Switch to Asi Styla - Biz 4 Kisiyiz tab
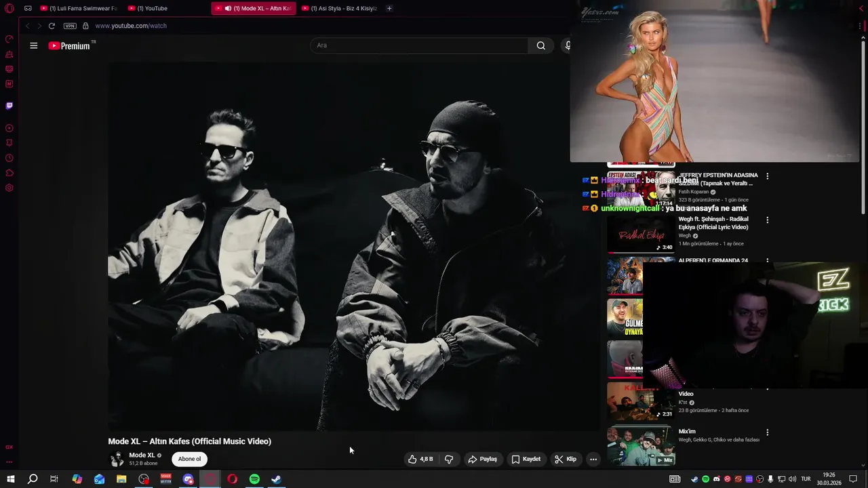 340,8
